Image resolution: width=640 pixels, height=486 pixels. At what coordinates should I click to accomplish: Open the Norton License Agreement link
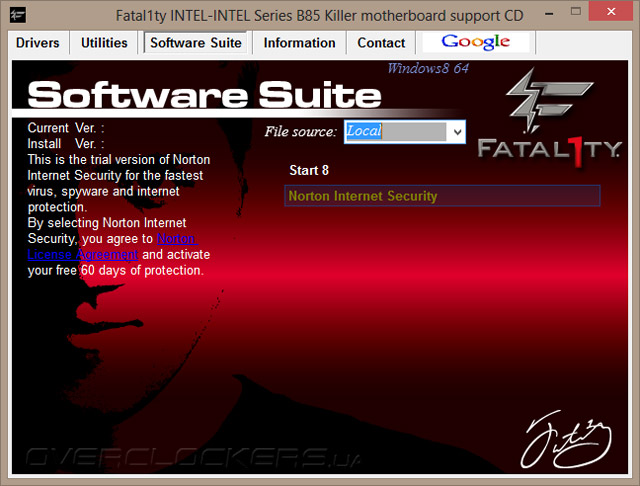pyautogui.click(x=113, y=246)
